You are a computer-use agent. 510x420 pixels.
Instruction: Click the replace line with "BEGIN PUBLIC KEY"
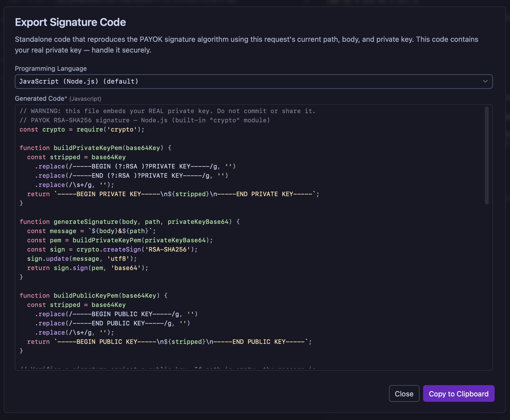click(x=116, y=314)
